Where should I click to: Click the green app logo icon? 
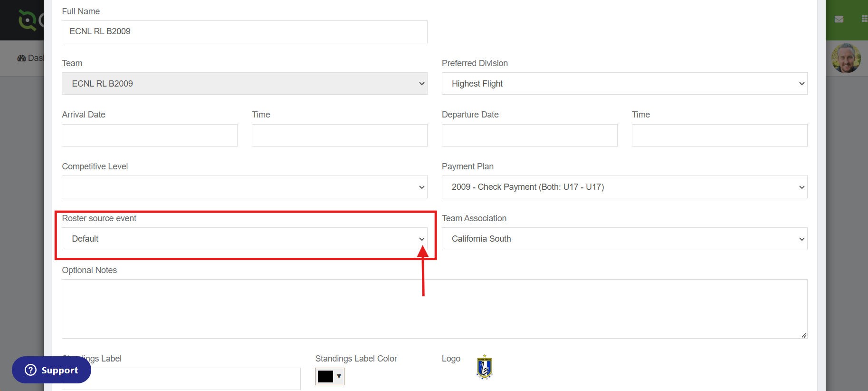[x=28, y=20]
